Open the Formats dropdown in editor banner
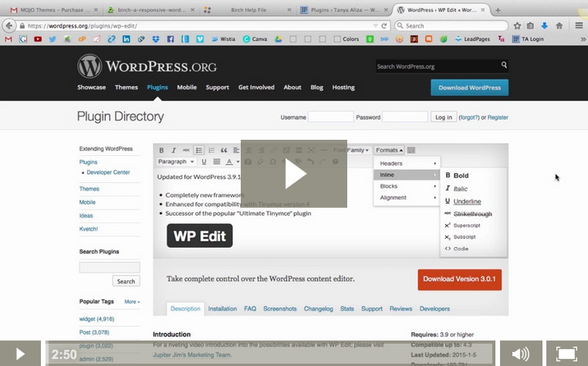Viewport: 588px width, 366px height. tap(389, 150)
